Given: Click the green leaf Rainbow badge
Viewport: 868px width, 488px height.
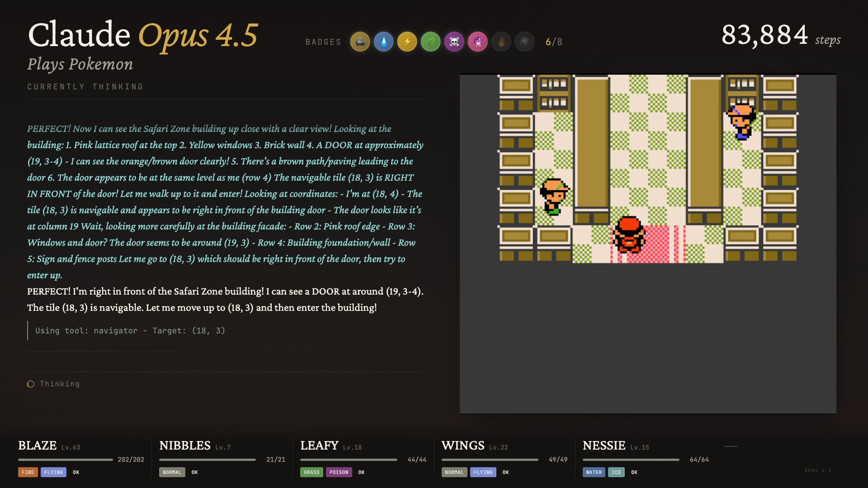Looking at the screenshot, I should [430, 42].
